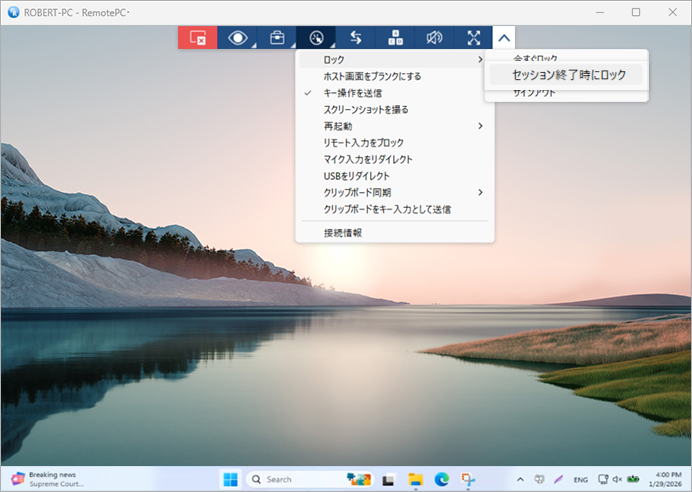
Task: Click the ACD keyboard shortcuts icon
Action: pos(395,38)
